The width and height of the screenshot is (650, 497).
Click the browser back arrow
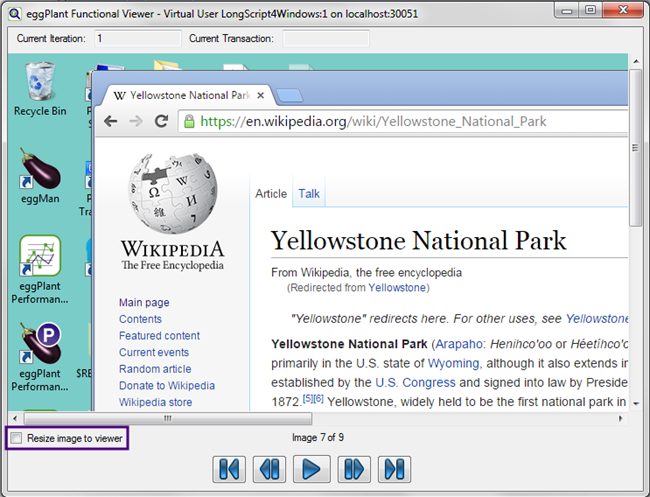(109, 121)
